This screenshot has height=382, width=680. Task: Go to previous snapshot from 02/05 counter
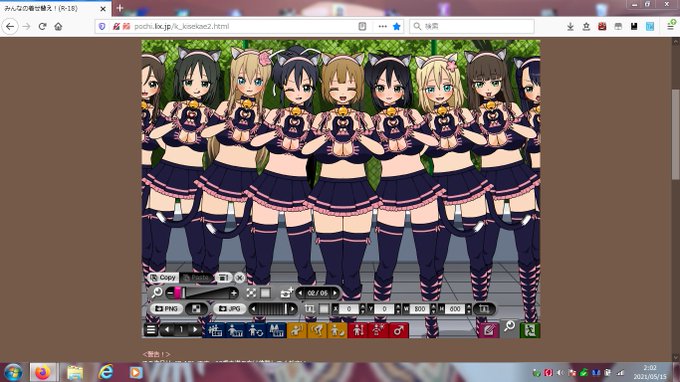click(x=301, y=293)
